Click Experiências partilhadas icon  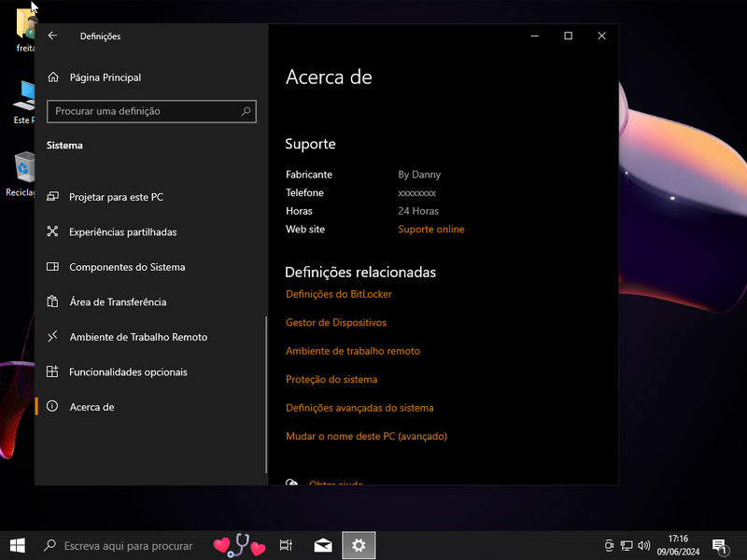[x=52, y=231]
